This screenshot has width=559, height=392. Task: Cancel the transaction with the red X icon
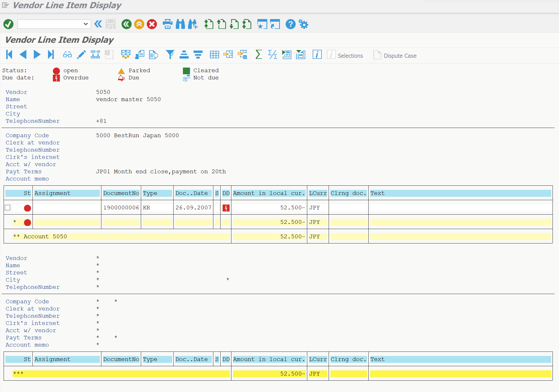pyautogui.click(x=152, y=24)
